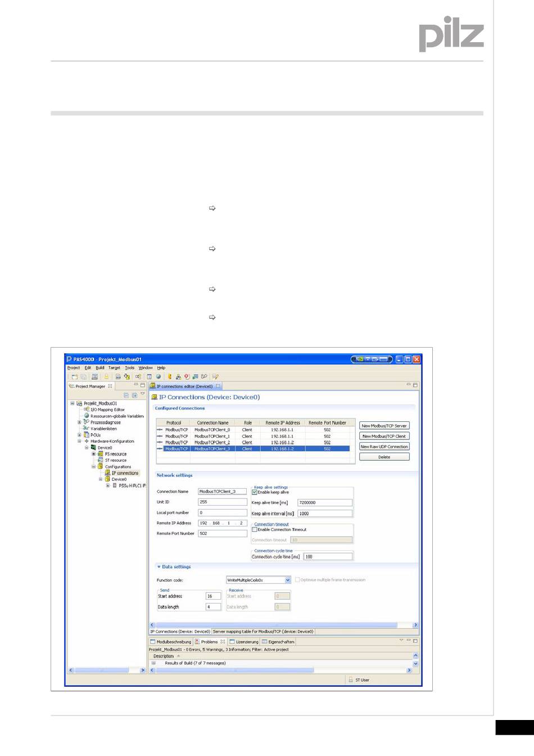This screenshot has width=534, height=756.
Task: Switch to the Modulbeschreibung tab
Action: [x=170, y=642]
